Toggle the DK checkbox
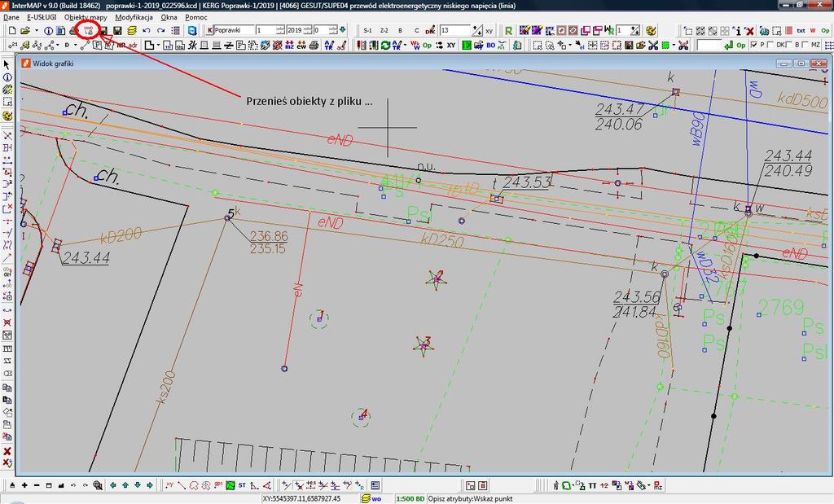The height and width of the screenshot is (504, 834). point(770,46)
